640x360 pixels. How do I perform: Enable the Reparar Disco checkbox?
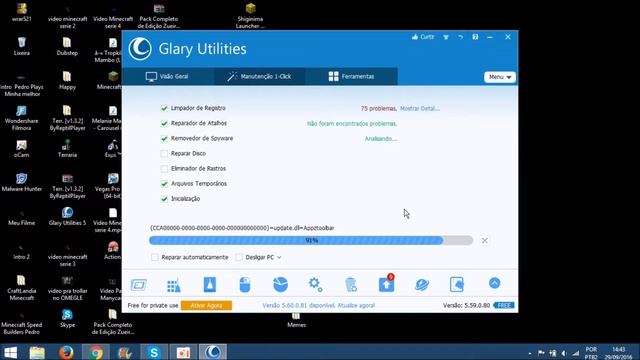(164, 153)
